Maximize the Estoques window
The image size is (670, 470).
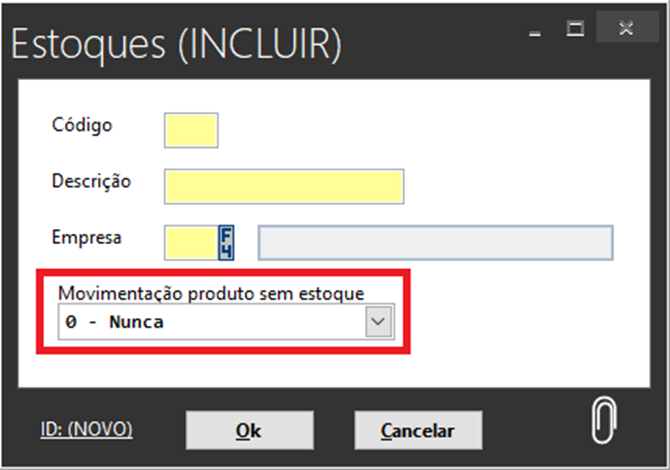click(575, 29)
